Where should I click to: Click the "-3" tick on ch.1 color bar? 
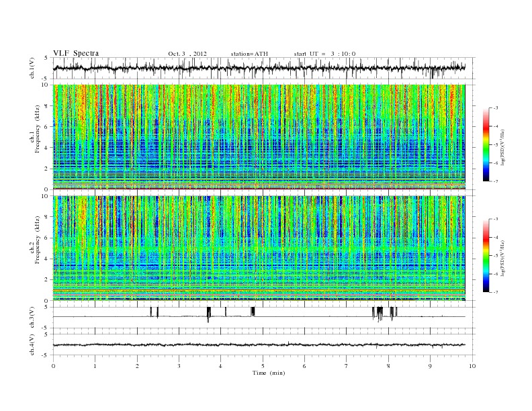[495, 108]
